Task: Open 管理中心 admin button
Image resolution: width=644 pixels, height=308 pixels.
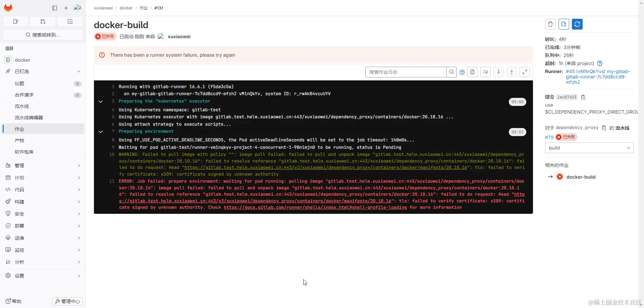Action: 67,301
